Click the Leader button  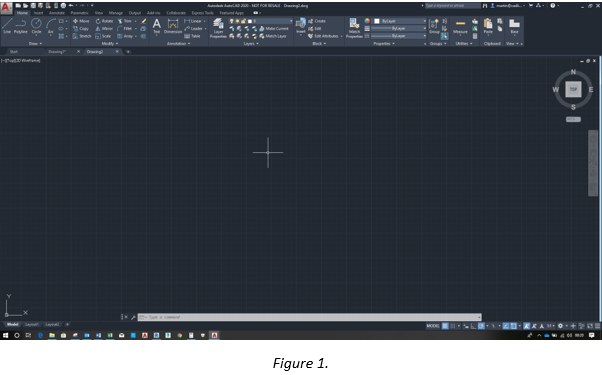pyautogui.click(x=194, y=29)
